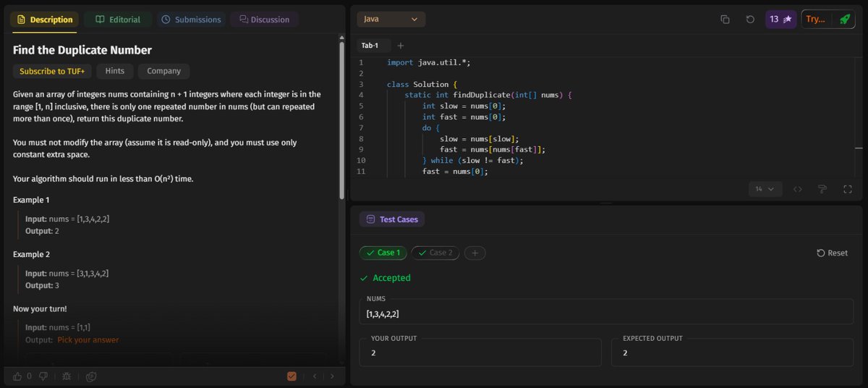Go to next problem arrow

click(x=332, y=376)
